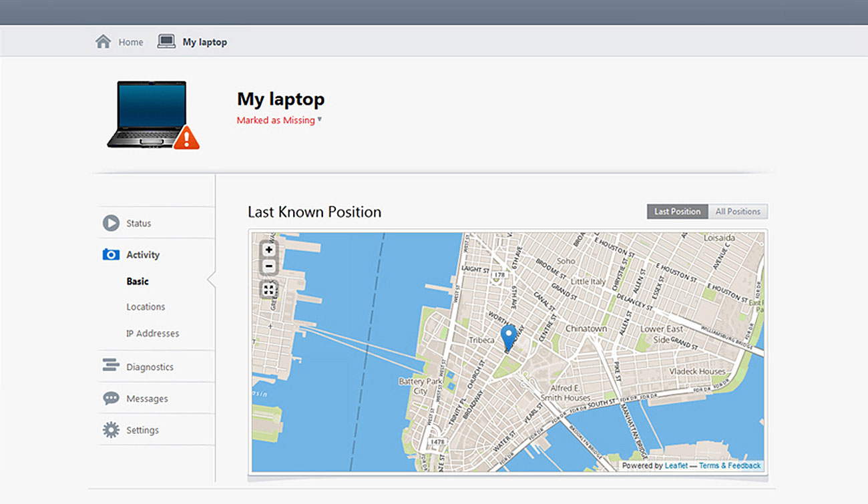
Task: Open the Messages section
Action: pyautogui.click(x=147, y=399)
